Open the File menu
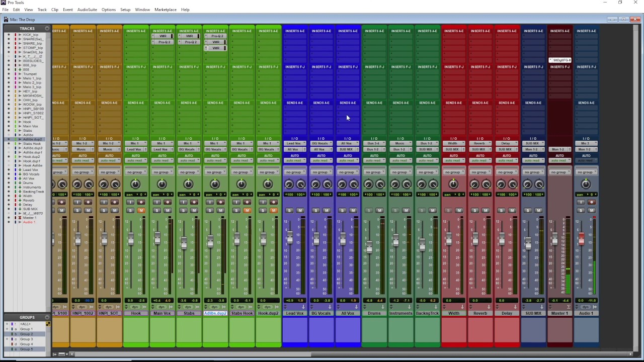This screenshot has width=644, height=362. pos(5,10)
